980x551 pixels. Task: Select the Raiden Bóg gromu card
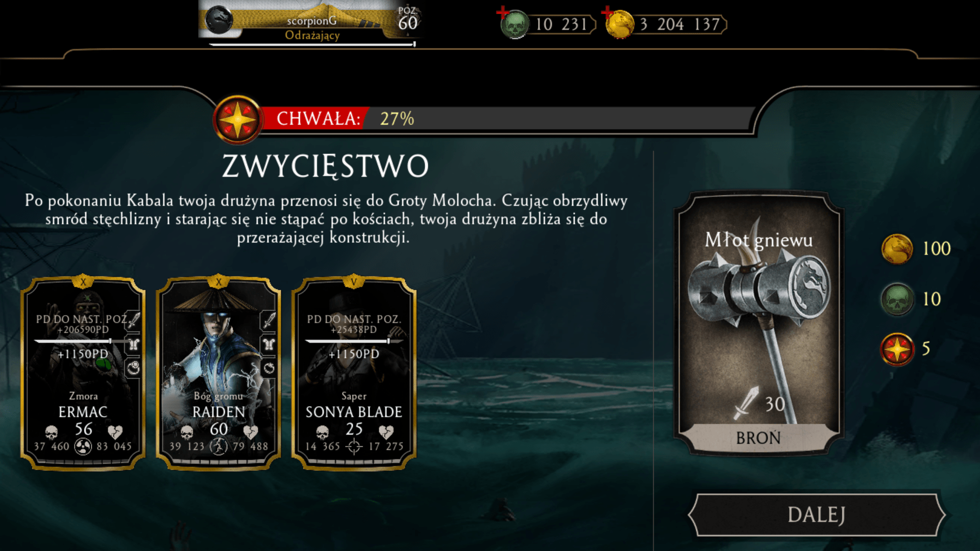click(x=218, y=372)
